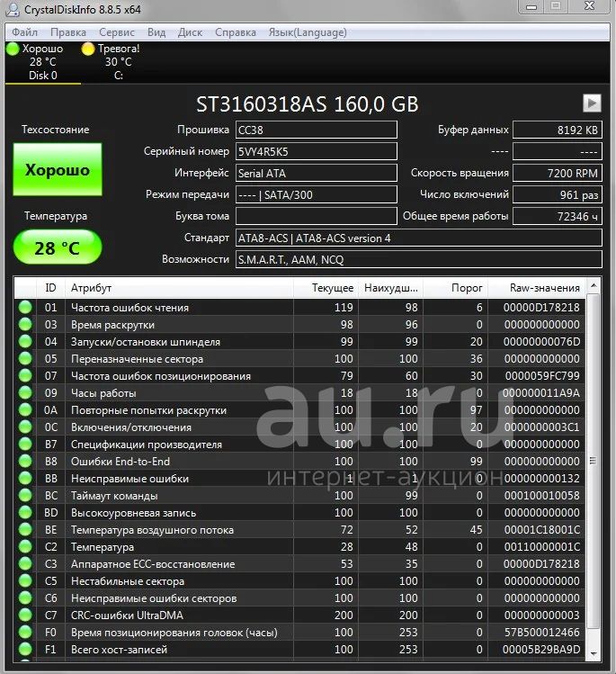Click the Атрибут column header
Image resolution: width=616 pixels, height=674 pixels.
179,288
